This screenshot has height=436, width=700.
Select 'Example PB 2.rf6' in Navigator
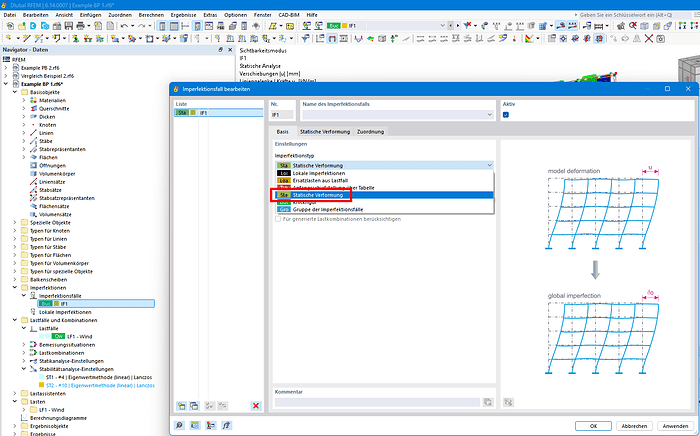tap(40, 68)
